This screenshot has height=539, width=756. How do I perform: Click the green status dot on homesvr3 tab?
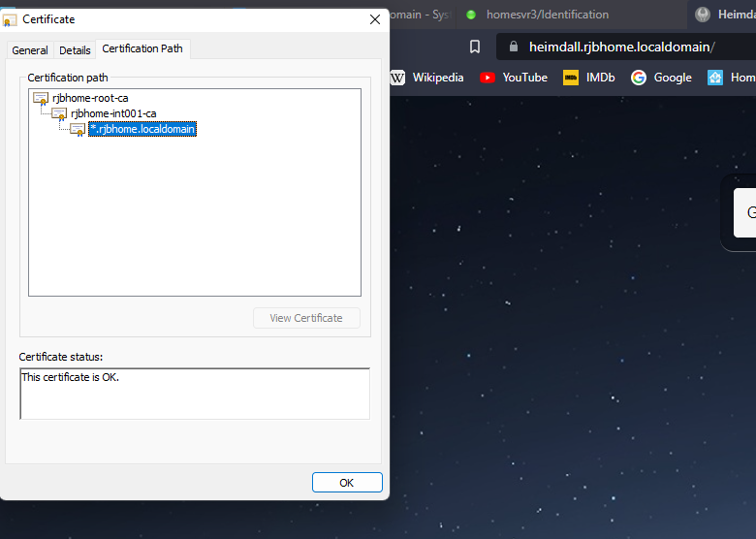click(471, 15)
